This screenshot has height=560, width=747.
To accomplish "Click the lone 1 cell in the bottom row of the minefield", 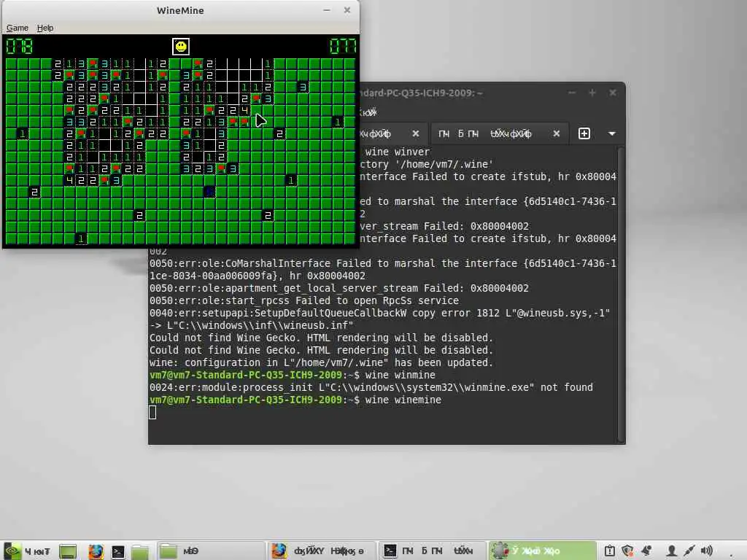I will click(81, 238).
